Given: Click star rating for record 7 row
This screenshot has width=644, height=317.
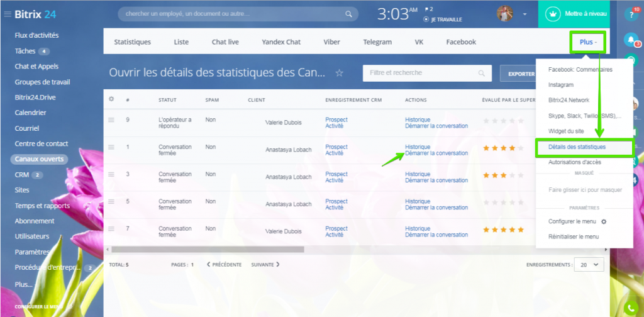Looking at the screenshot, I should tap(504, 230).
